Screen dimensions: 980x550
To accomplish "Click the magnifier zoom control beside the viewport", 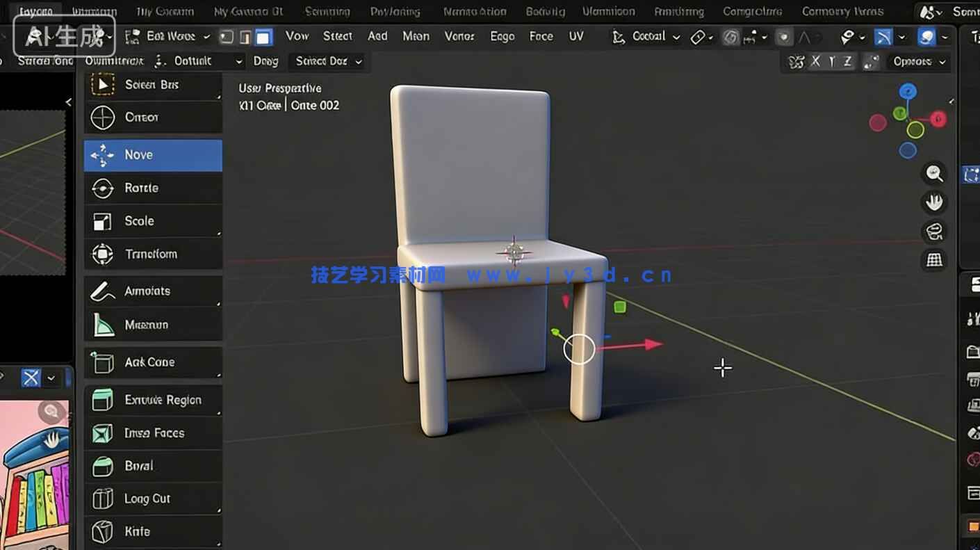I will tap(934, 174).
